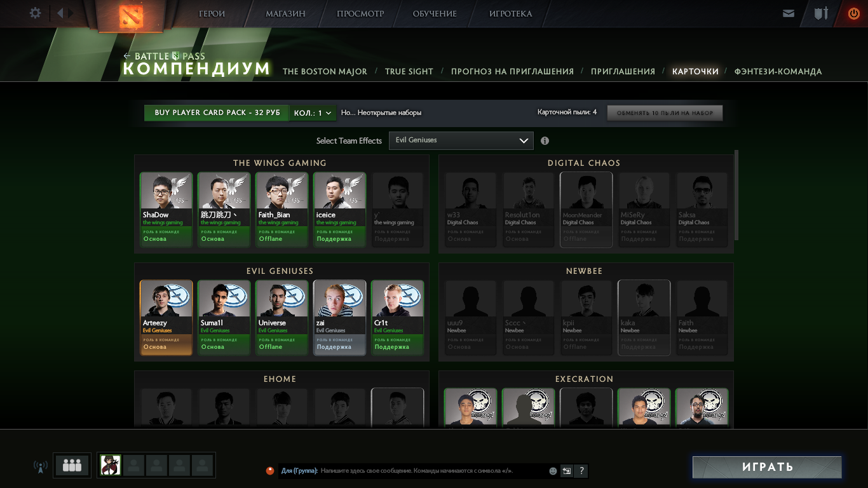Image resolution: width=868 pixels, height=488 pixels.
Task: Select the Newbee Faith player card
Action: pos(702,318)
